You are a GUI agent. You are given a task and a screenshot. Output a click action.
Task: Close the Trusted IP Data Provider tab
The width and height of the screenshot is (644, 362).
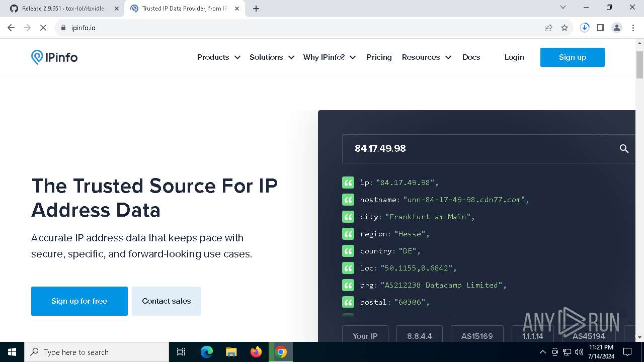pyautogui.click(x=237, y=9)
